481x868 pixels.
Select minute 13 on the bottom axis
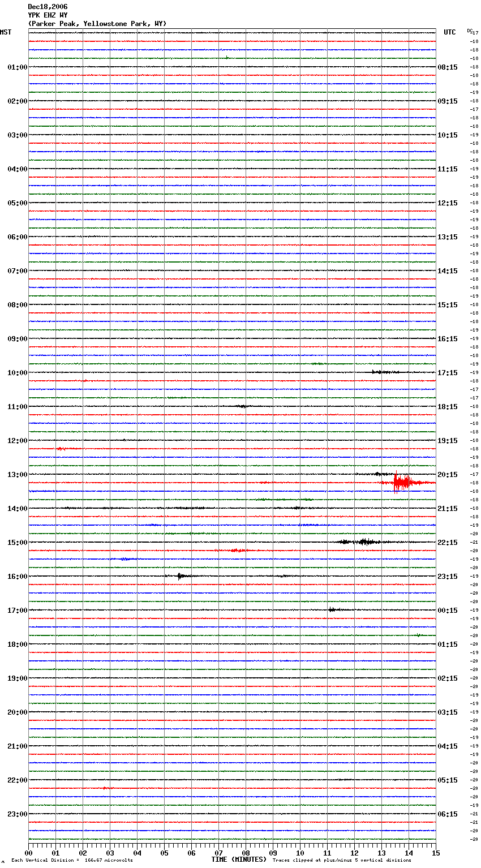pyautogui.click(x=381, y=853)
